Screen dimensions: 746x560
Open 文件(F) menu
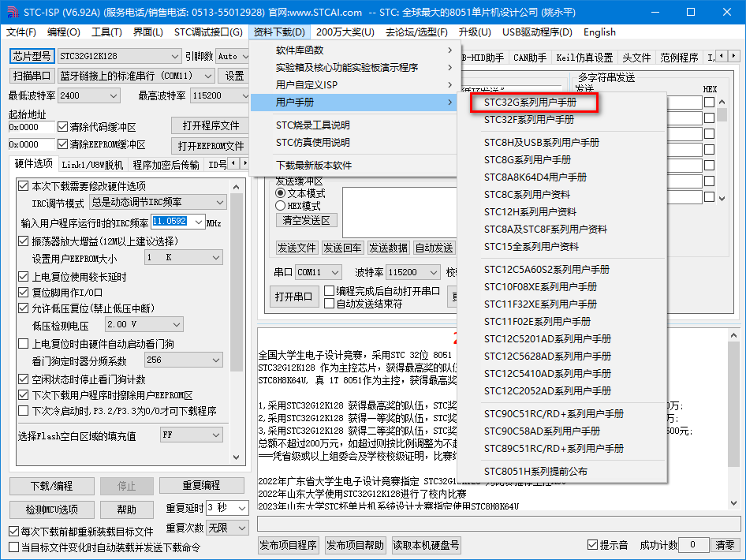21,32
